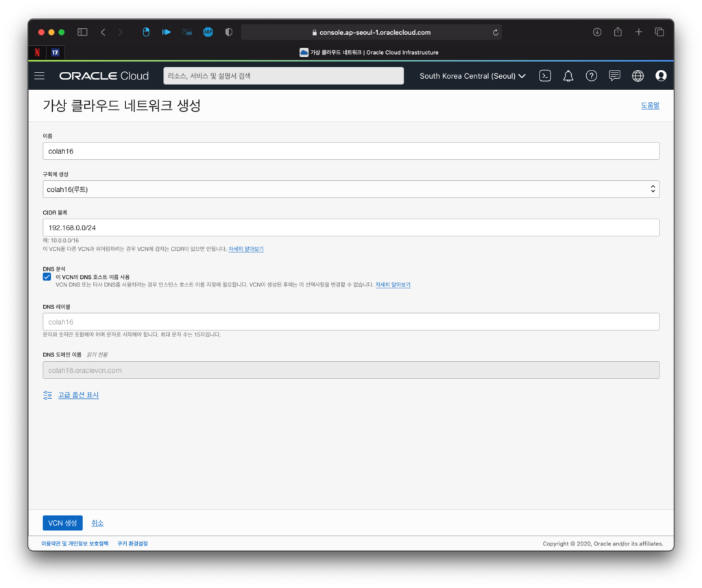Click the VCN 생성 button
Image resolution: width=702 pixels, height=588 pixels.
(62, 523)
